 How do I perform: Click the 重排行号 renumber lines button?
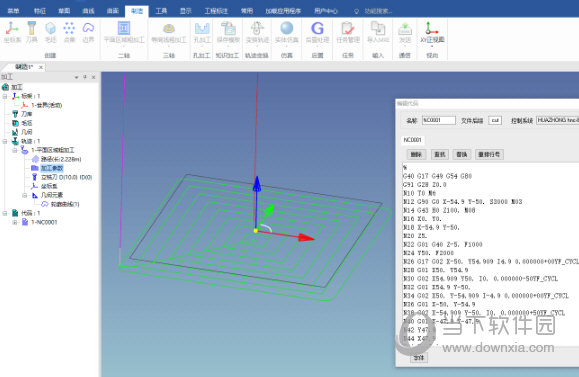point(489,154)
